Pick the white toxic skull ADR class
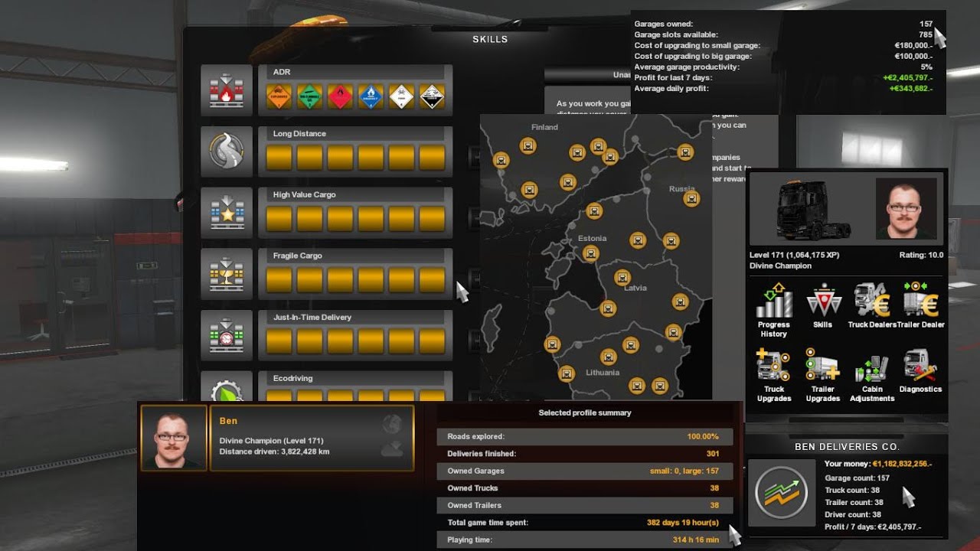This screenshot has width=980, height=551. (402, 96)
